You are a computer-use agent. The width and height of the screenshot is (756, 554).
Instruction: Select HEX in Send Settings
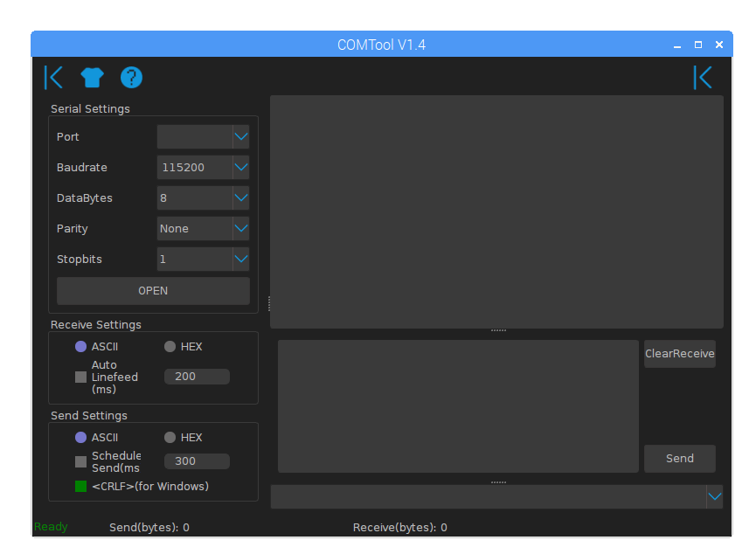point(184,437)
